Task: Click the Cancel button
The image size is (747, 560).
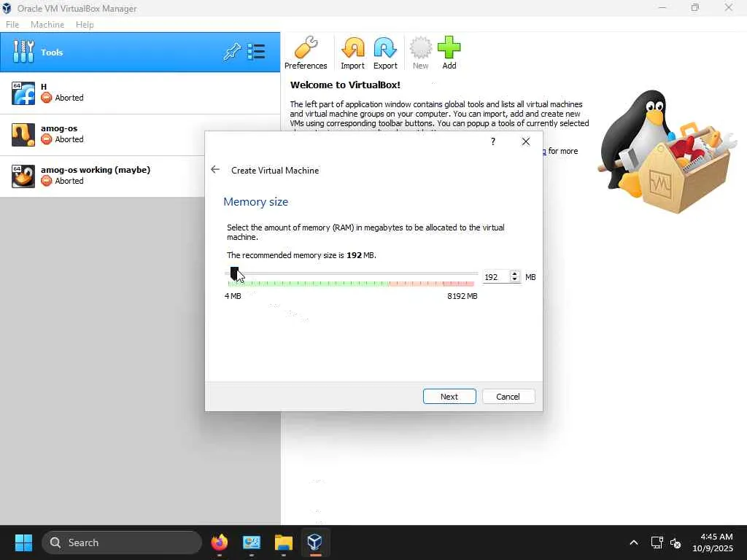Action: coord(508,396)
